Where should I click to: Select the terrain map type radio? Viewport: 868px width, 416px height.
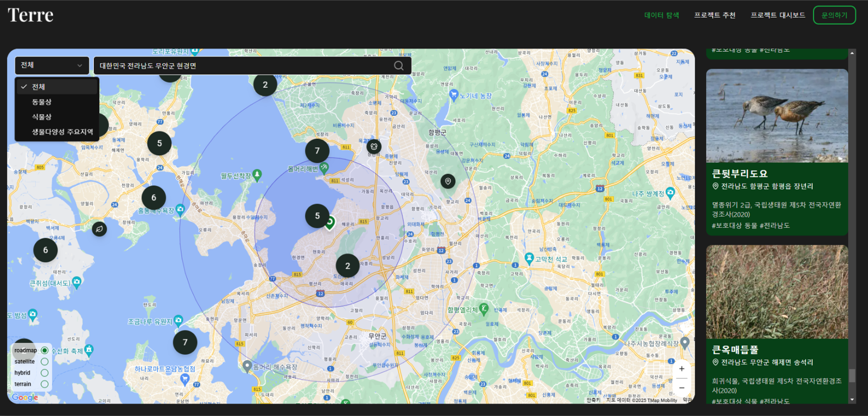(44, 384)
